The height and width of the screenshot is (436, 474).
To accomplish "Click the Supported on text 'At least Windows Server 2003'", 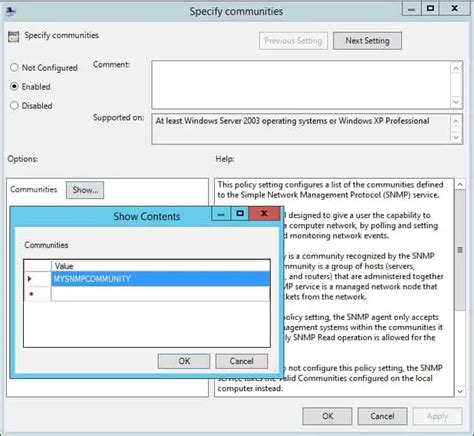I will click(207, 121).
